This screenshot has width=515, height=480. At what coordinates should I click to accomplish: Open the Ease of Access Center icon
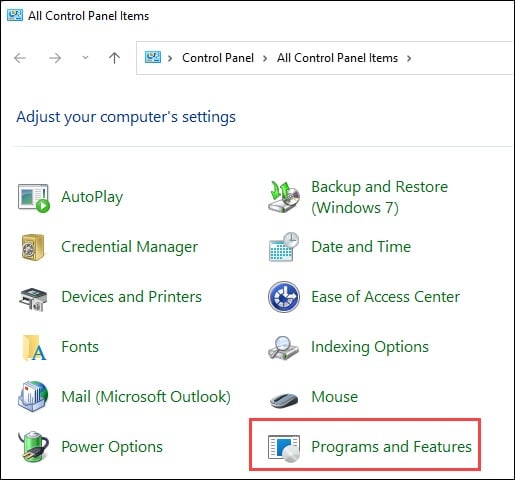284,297
